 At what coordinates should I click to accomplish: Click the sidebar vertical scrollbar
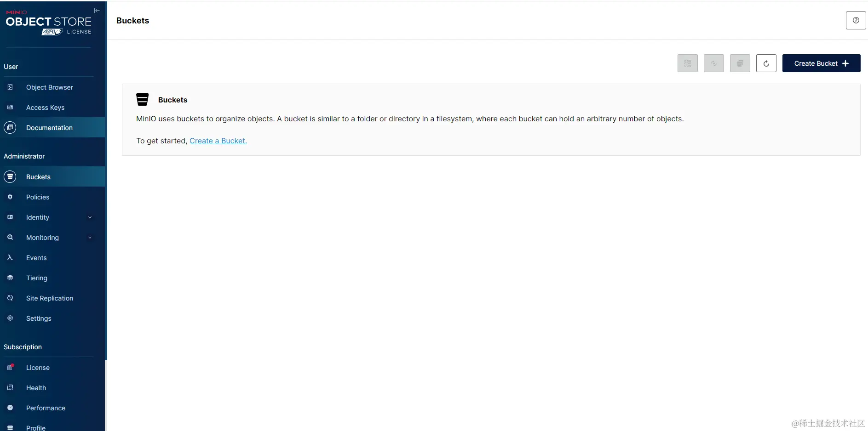tap(106, 181)
